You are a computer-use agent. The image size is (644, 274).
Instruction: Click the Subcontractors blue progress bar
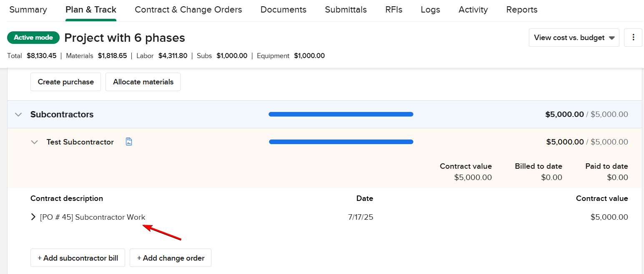[341, 114]
